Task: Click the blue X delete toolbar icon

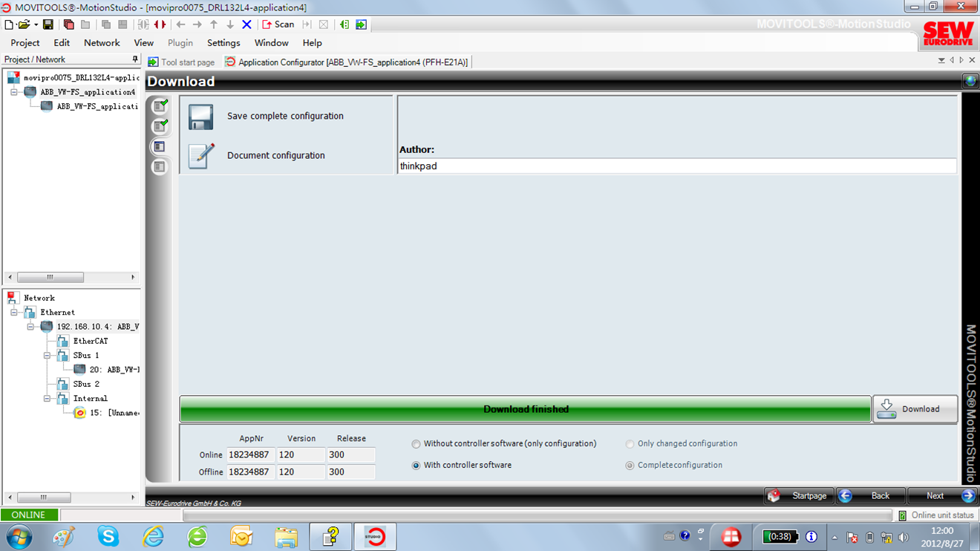Action: click(247, 25)
